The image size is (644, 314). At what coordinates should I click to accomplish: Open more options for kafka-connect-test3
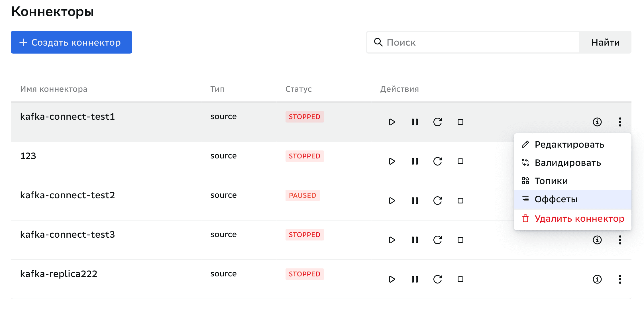[620, 240]
